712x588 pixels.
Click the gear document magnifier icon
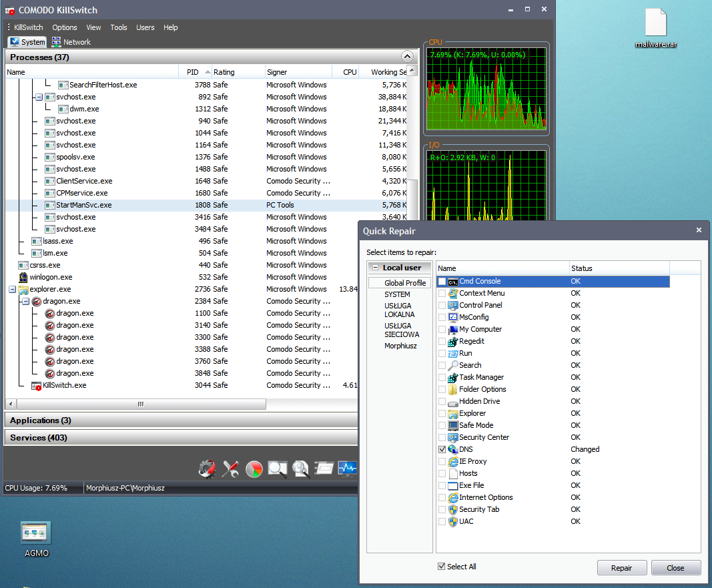click(x=301, y=469)
